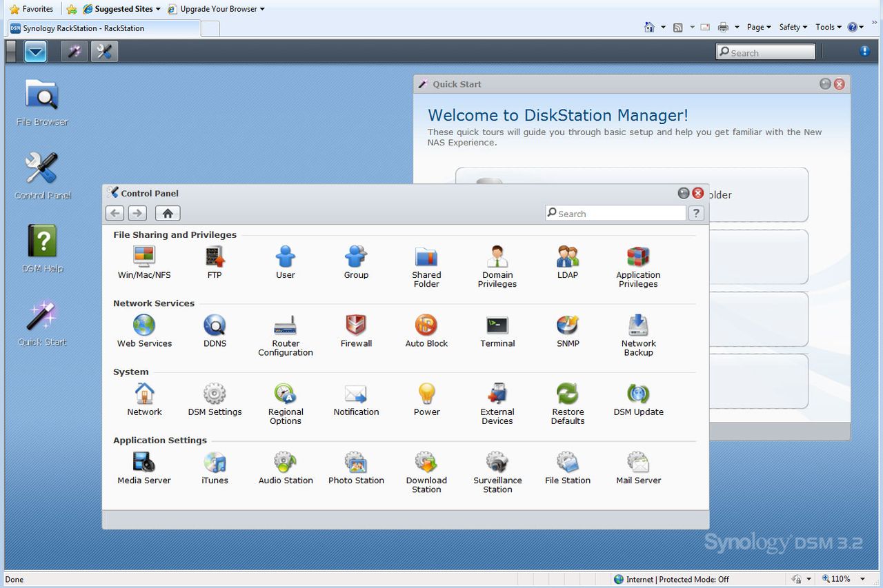Open the Shared Folder icon

click(x=426, y=267)
